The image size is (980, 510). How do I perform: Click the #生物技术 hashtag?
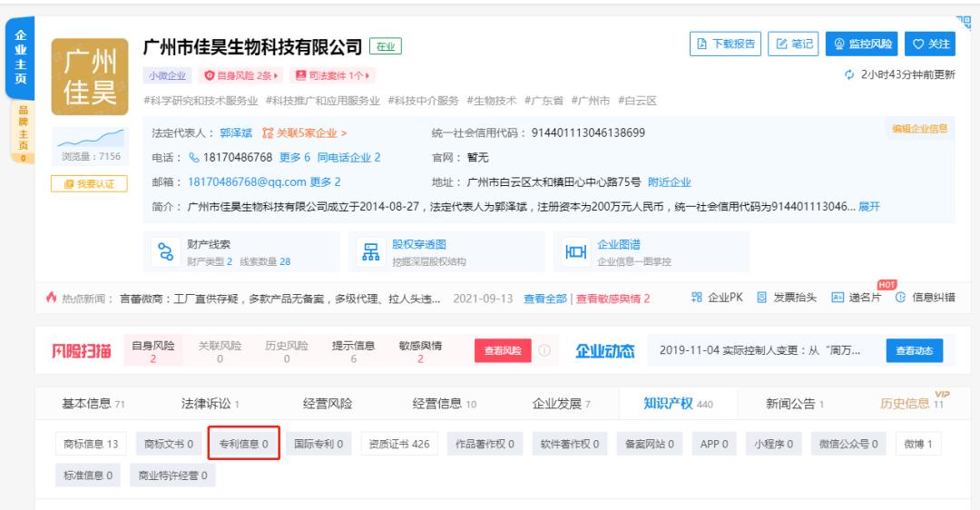click(491, 101)
